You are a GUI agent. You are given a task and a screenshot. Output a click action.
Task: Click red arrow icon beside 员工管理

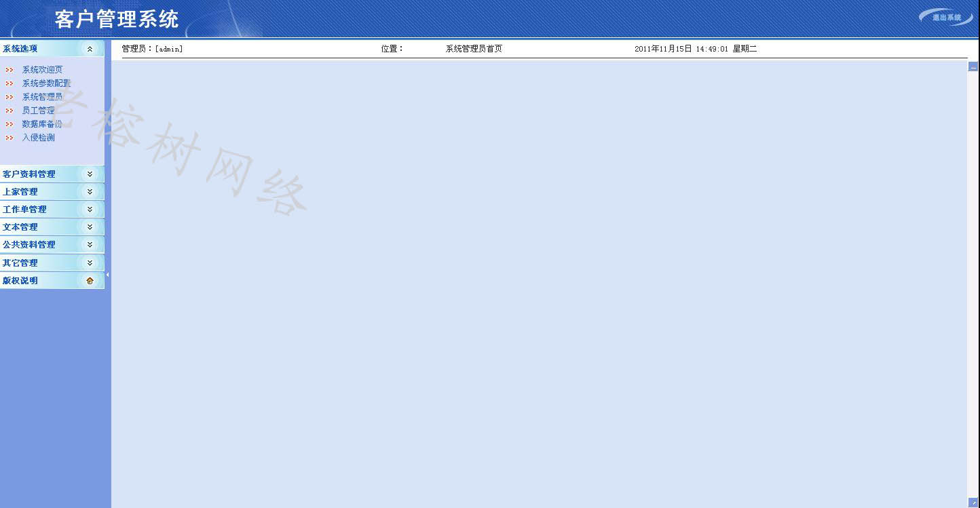[10, 111]
